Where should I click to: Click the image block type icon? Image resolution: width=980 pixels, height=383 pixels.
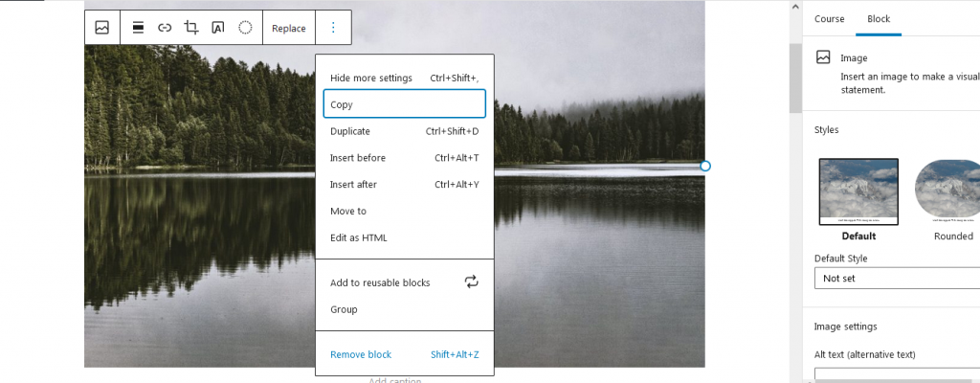pyautogui.click(x=102, y=28)
